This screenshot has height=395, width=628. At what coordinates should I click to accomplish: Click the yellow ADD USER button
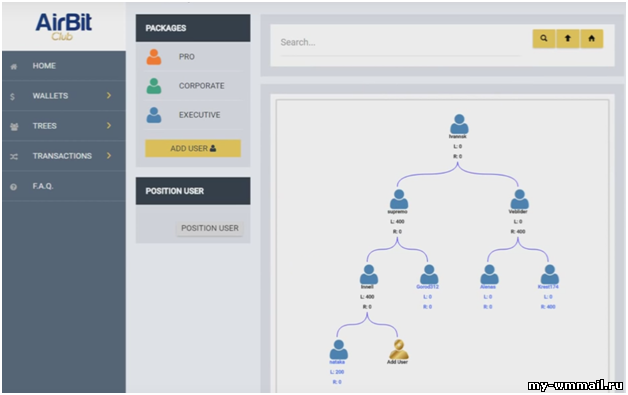click(x=193, y=148)
